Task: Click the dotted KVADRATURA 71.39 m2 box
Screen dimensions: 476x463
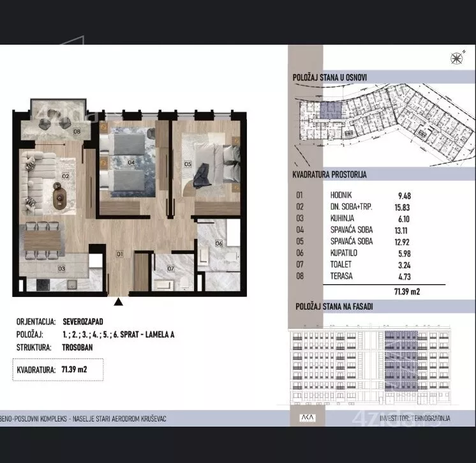Action: (x=58, y=369)
